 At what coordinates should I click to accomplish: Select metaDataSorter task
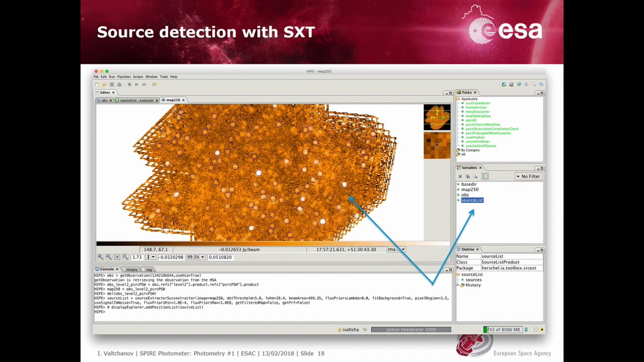[x=477, y=112]
